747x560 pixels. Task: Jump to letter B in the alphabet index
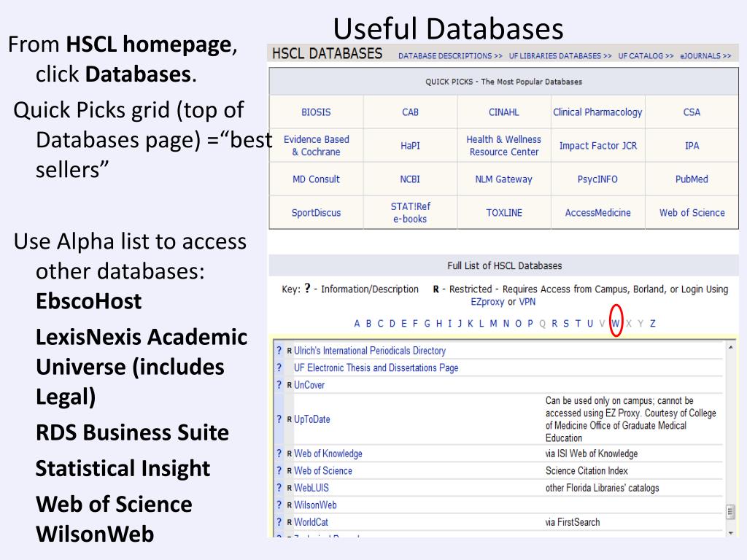(368, 324)
